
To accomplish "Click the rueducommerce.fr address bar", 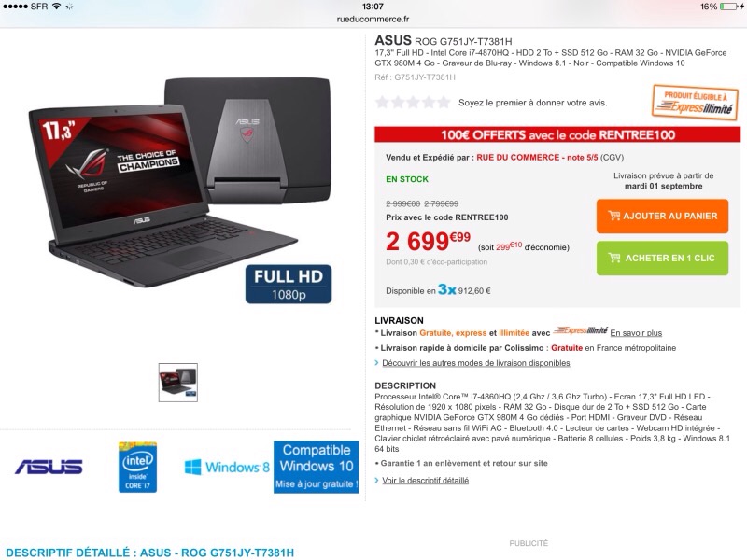I will 373,19.
